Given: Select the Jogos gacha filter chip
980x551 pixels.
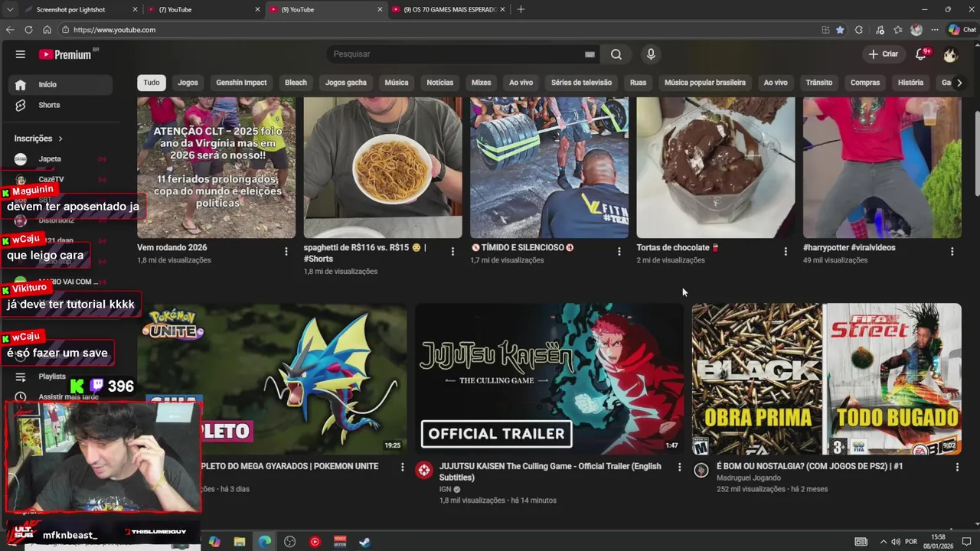Looking at the screenshot, I should (345, 83).
